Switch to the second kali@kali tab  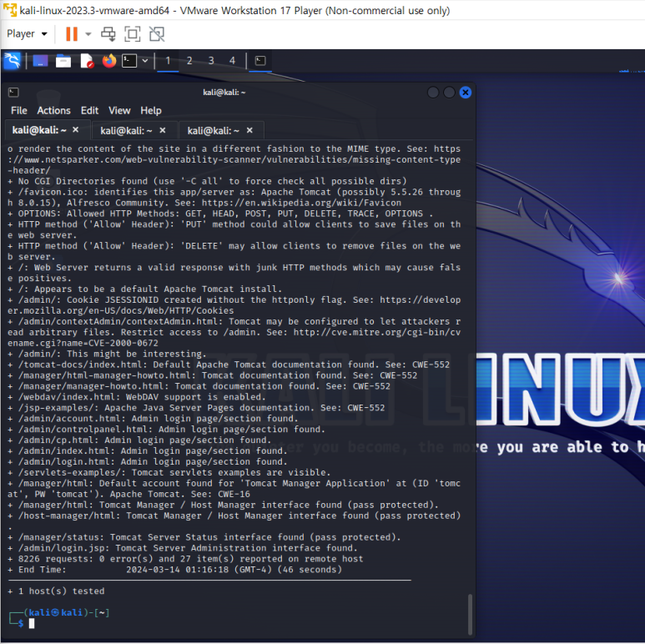pyautogui.click(x=126, y=131)
